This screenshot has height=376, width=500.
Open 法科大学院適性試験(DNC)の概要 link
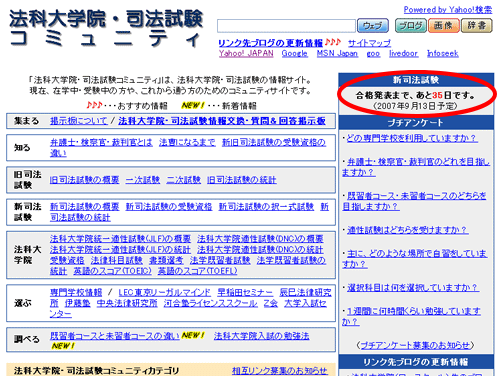260,239
